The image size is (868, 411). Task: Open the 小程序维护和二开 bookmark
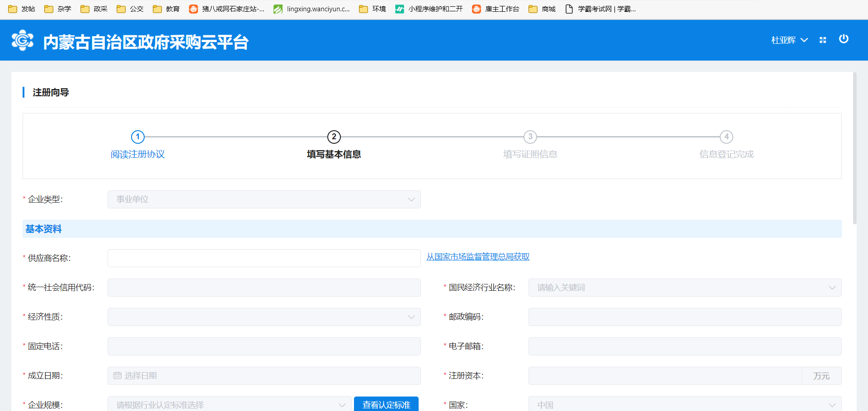pos(429,9)
